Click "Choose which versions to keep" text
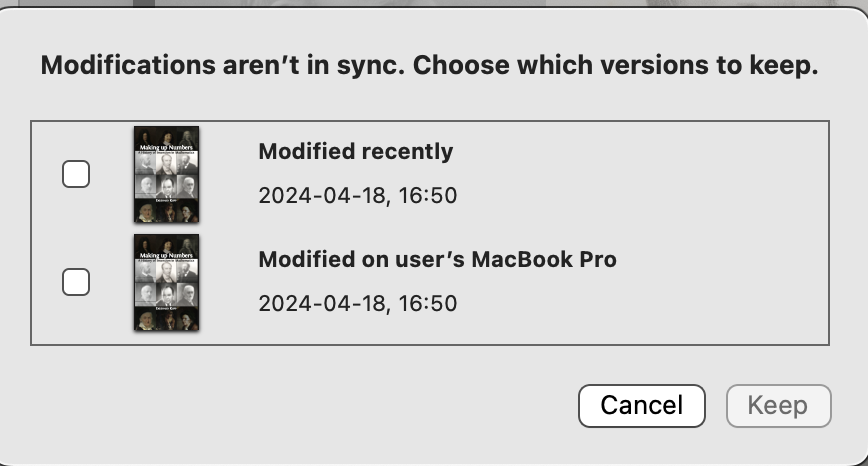Image resolution: width=868 pixels, height=466 pixels. [x=616, y=67]
